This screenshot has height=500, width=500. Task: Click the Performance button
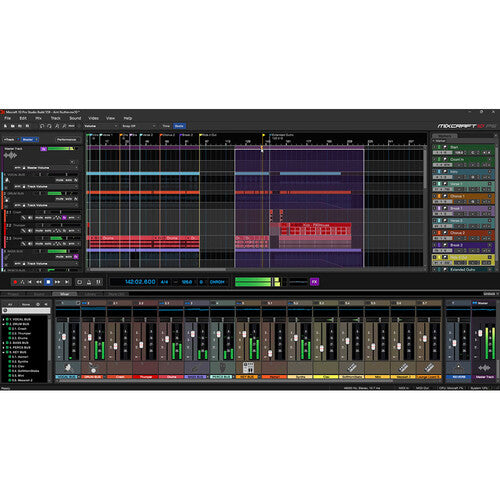click(x=67, y=139)
